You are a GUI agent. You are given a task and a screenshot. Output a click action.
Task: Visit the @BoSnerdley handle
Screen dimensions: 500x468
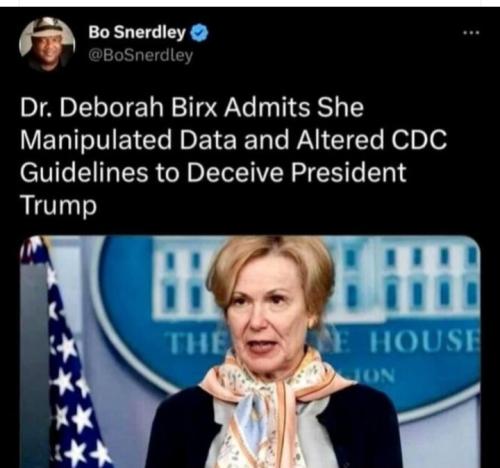pos(140,55)
